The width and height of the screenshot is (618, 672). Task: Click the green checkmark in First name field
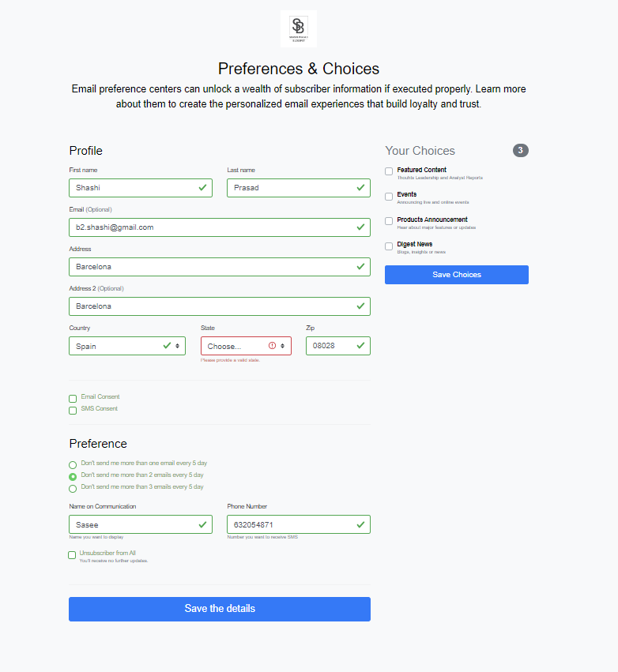tap(202, 187)
